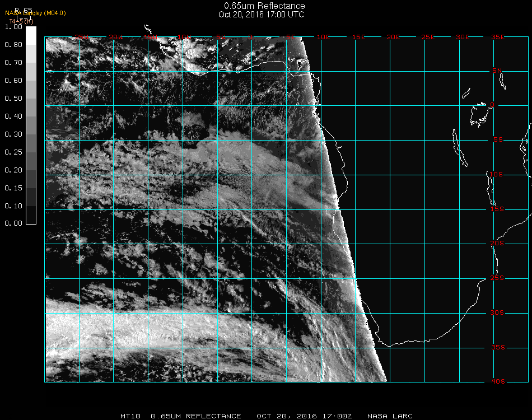Click the Lake Tanganyika outline on the map
The height and width of the screenshot is (420, 532).
coord(460,148)
